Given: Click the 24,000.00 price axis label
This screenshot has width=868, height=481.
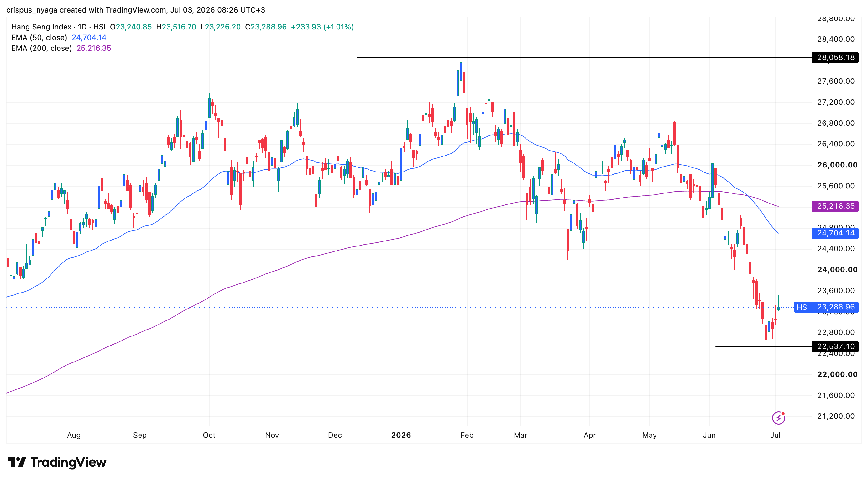Looking at the screenshot, I should [x=837, y=270].
